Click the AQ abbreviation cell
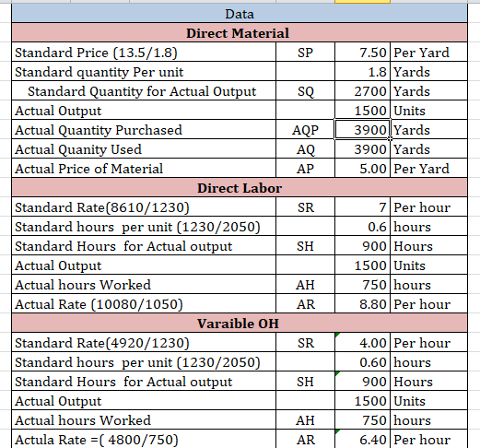The image size is (480, 448). 305,149
